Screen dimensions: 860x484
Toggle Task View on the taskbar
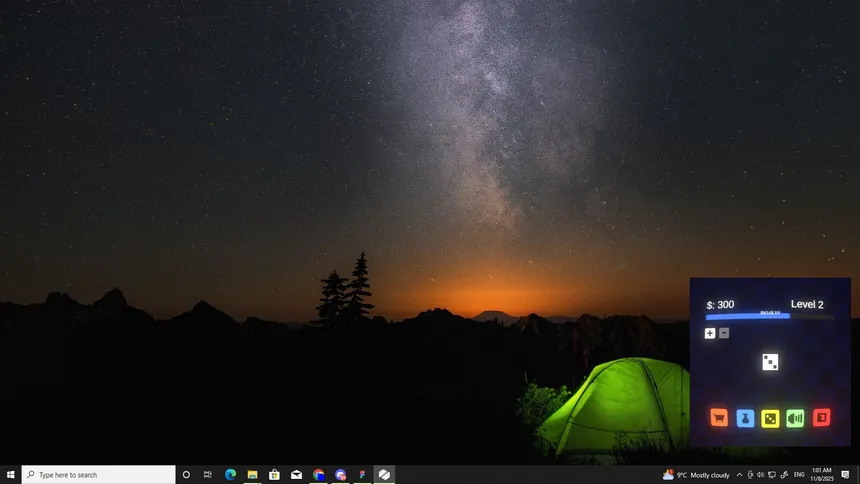[x=208, y=475]
